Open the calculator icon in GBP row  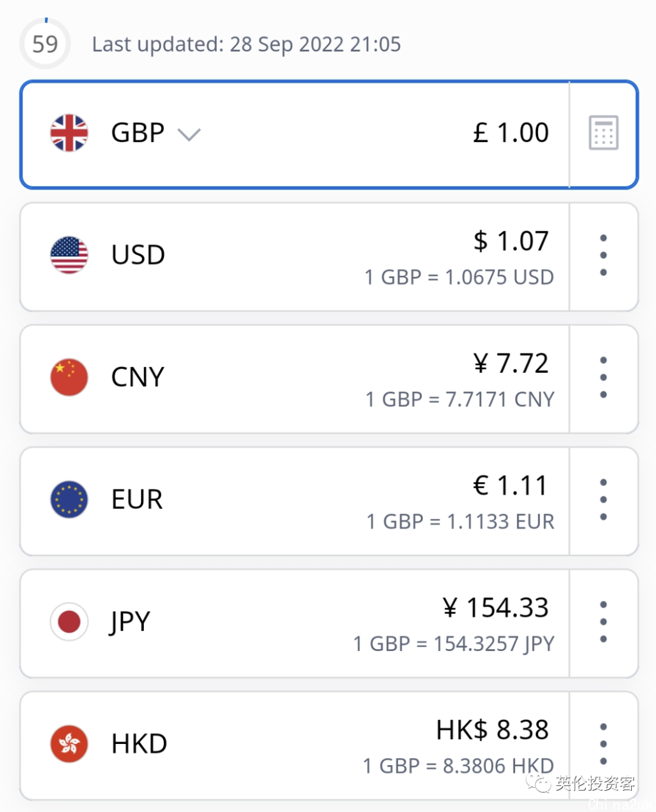[603, 132]
